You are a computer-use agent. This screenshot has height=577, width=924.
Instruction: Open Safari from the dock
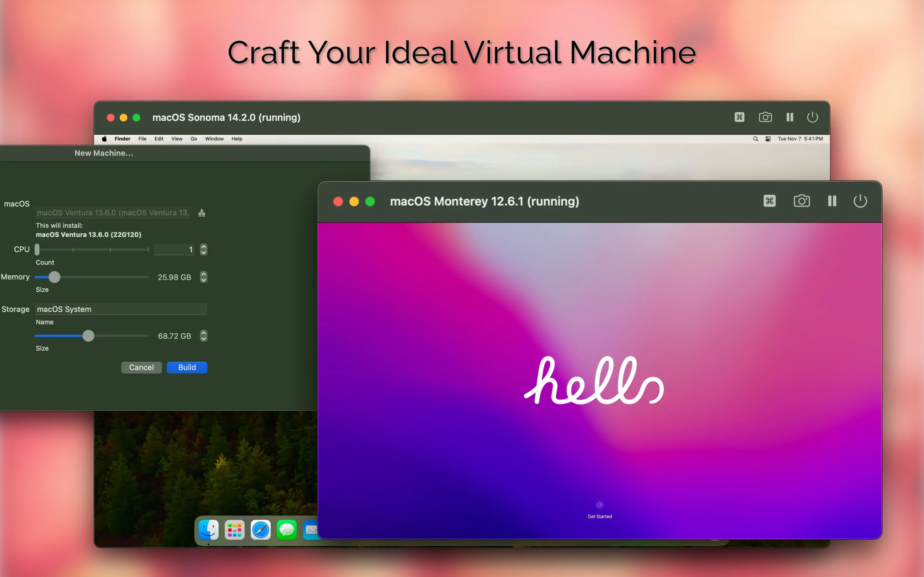click(261, 530)
